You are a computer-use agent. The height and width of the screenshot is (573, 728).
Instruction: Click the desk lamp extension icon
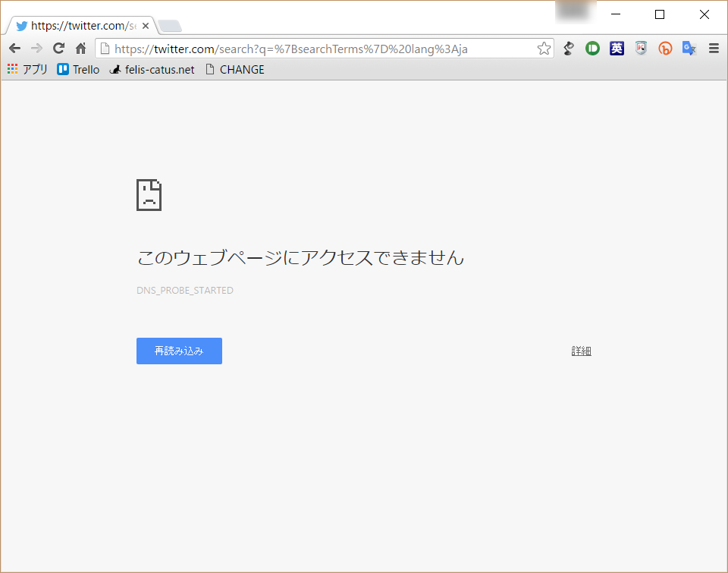click(569, 48)
